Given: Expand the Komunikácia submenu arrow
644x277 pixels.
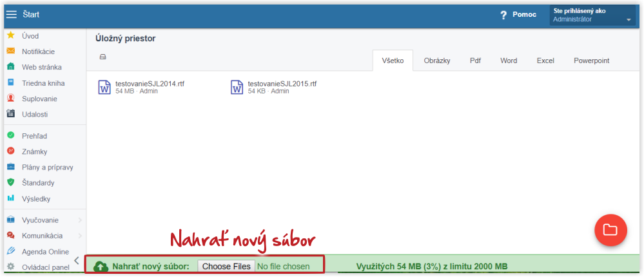Looking at the screenshot, I should [80, 236].
